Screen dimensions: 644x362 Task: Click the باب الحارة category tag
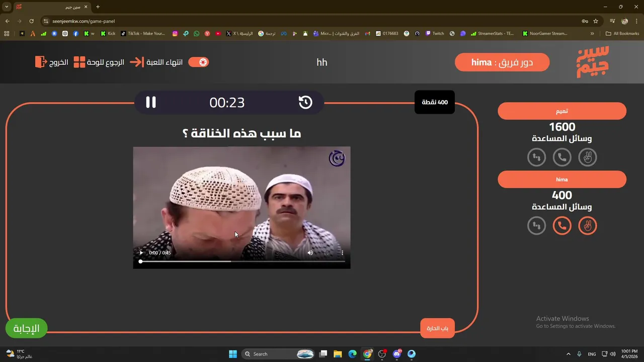[437, 329]
